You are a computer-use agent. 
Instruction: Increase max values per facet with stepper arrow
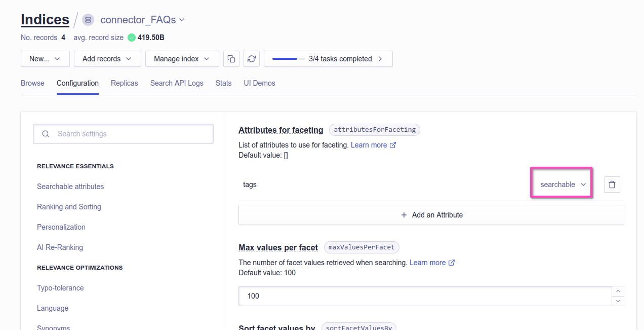point(618,290)
